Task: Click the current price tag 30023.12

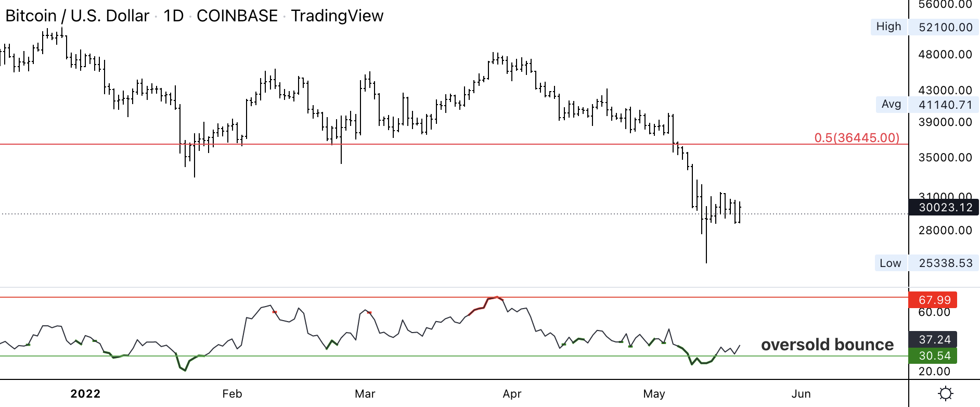Action: pyautogui.click(x=944, y=207)
